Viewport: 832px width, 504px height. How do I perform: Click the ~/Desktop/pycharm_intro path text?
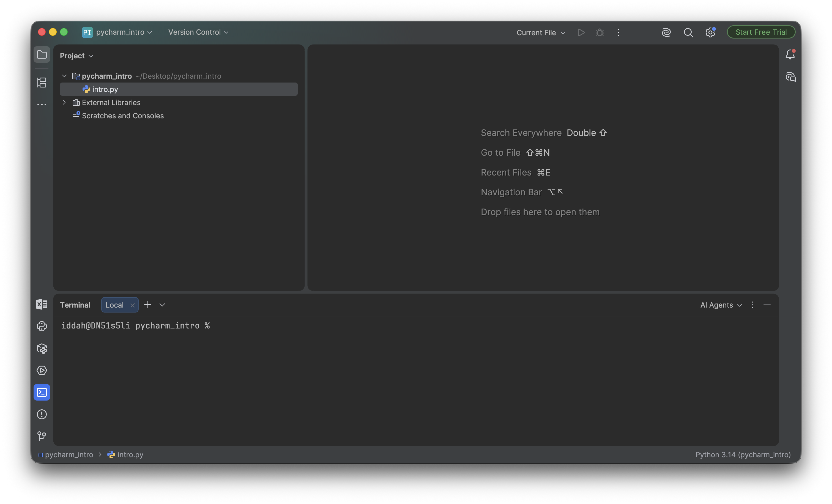coord(178,76)
